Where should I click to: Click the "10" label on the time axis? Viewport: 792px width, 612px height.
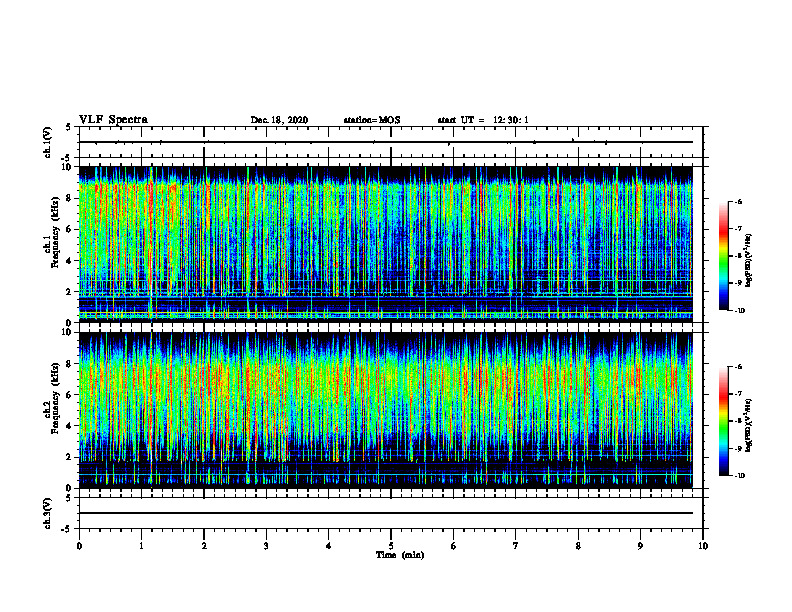click(703, 546)
